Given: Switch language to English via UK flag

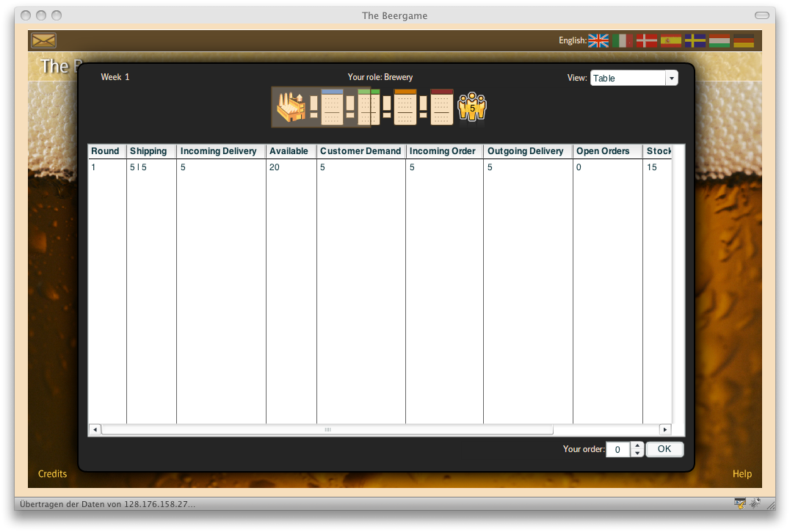Looking at the screenshot, I should (x=598, y=41).
